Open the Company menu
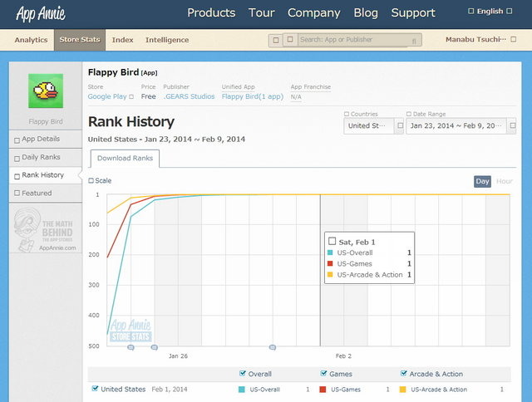Screen dimensions: 532x402 pos(314,13)
